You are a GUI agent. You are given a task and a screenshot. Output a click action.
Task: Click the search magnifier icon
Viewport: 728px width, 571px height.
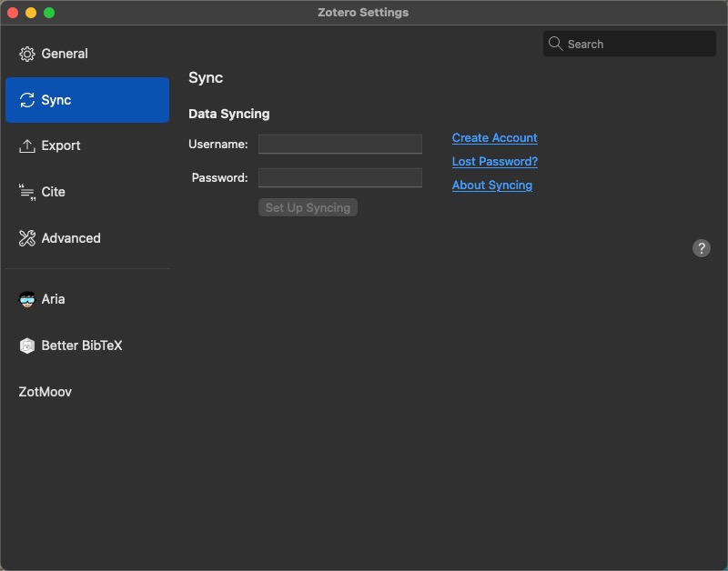click(555, 44)
